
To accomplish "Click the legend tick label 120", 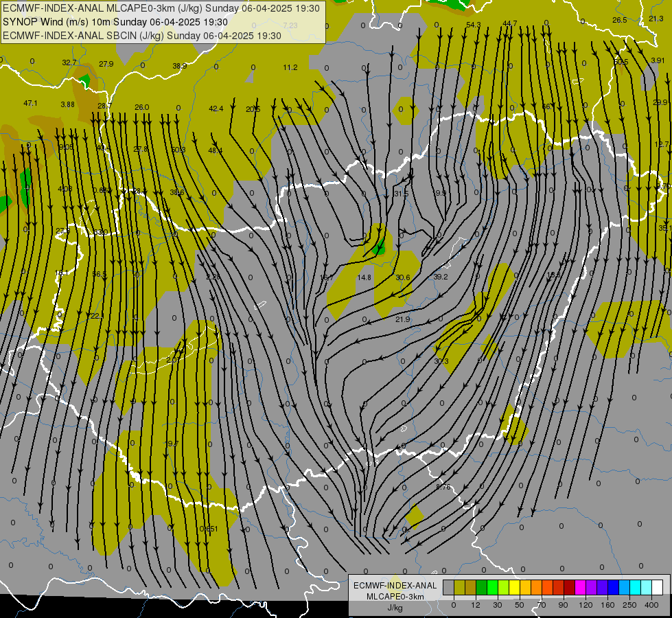I will (x=586, y=605).
